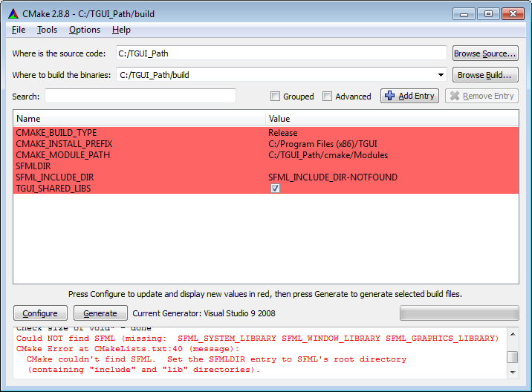This screenshot has width=532, height=392.
Task: Maximize the CMake window
Action: 488,14
